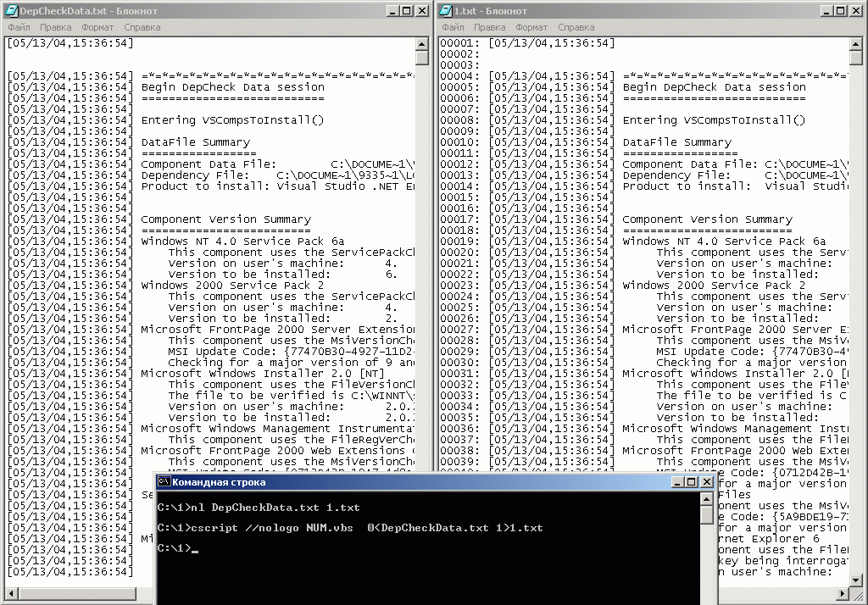868x605 pixels.
Task: Maximize the DepCheckData.txt Notepad window
Action: tap(406, 10)
